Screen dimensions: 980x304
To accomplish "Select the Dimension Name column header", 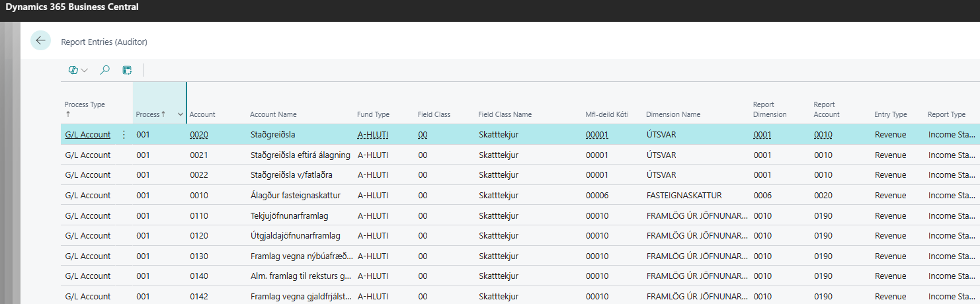I will click(x=673, y=114).
